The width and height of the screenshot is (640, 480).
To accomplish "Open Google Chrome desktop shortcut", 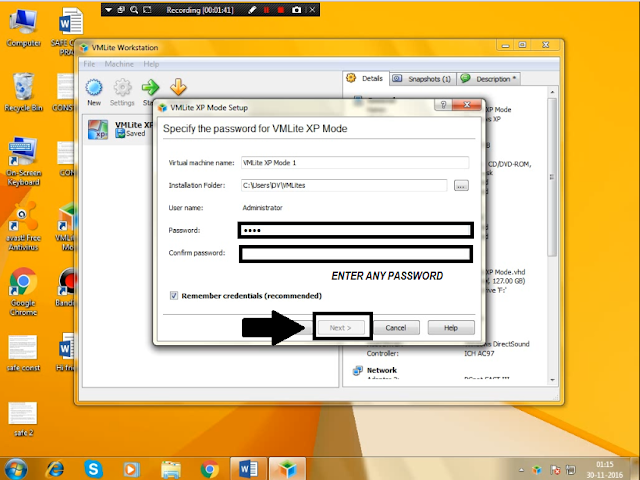I will coord(23,292).
